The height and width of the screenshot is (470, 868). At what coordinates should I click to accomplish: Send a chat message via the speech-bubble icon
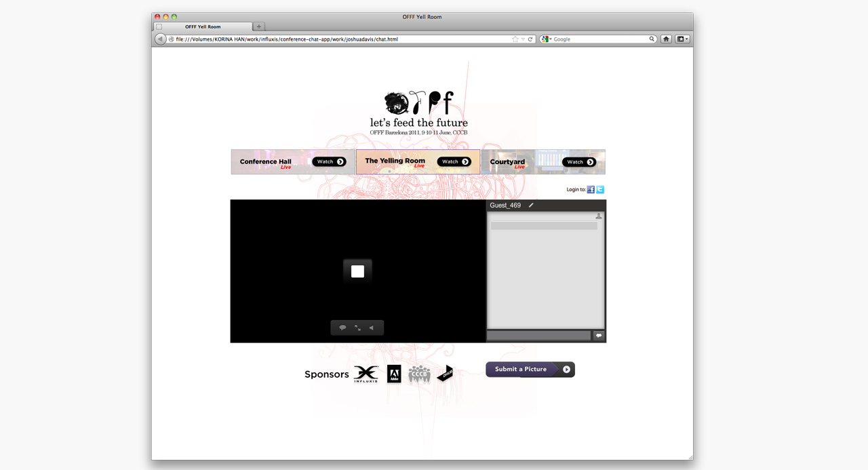click(599, 335)
